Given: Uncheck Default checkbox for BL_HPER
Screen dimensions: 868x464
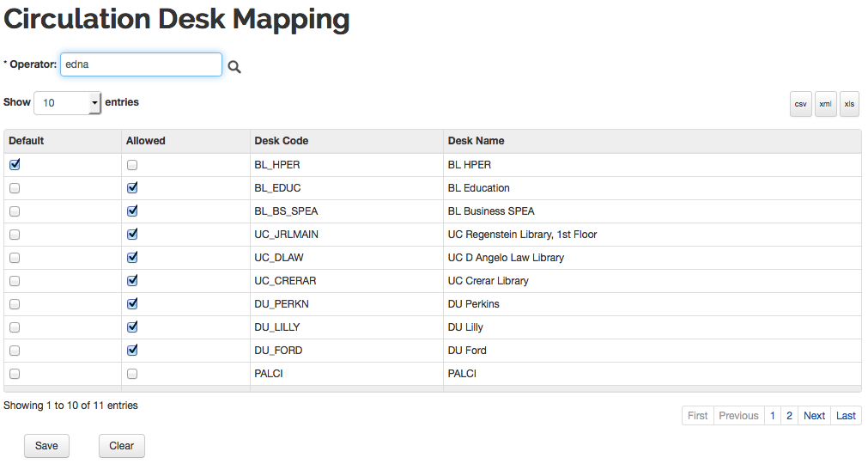Looking at the screenshot, I should [x=15, y=165].
